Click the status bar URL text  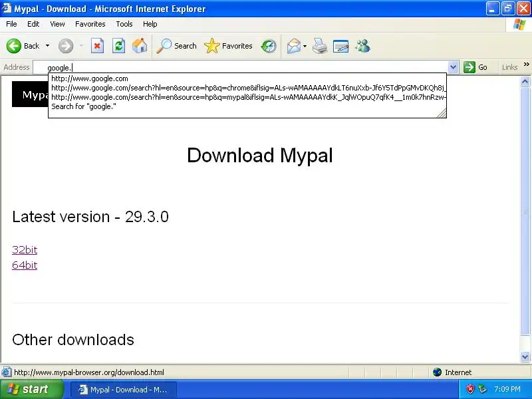[x=89, y=372]
